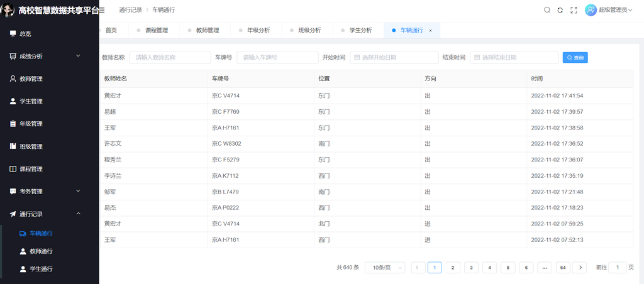Open the 开始时间 date picker field

[x=392, y=58]
